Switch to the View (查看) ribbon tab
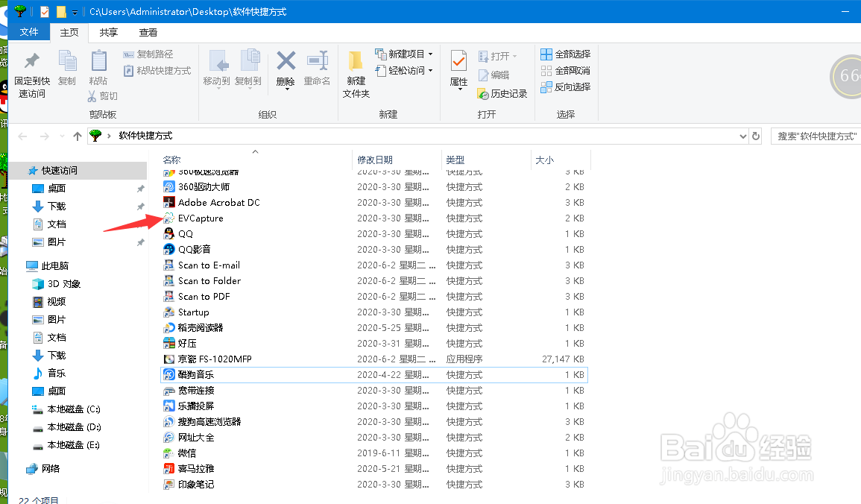 click(148, 32)
